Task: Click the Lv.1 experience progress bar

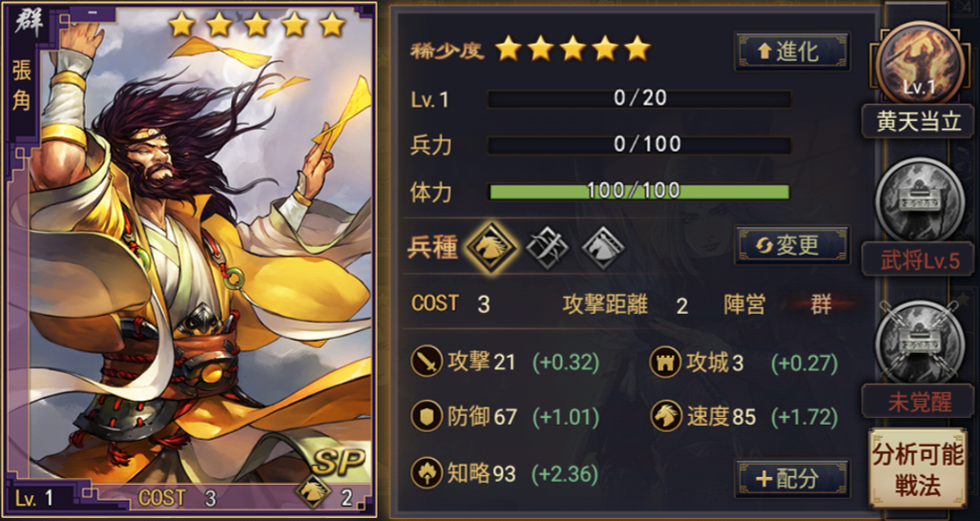Action: pyautogui.click(x=638, y=98)
